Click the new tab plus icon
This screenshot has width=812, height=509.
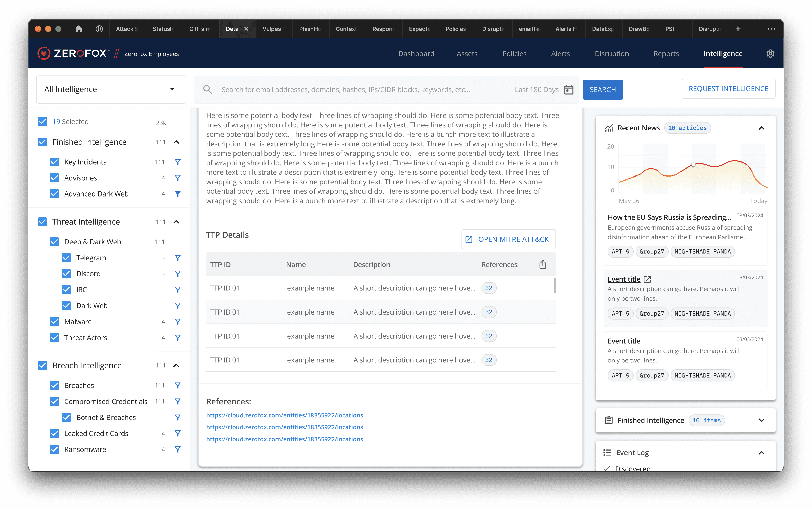click(738, 29)
